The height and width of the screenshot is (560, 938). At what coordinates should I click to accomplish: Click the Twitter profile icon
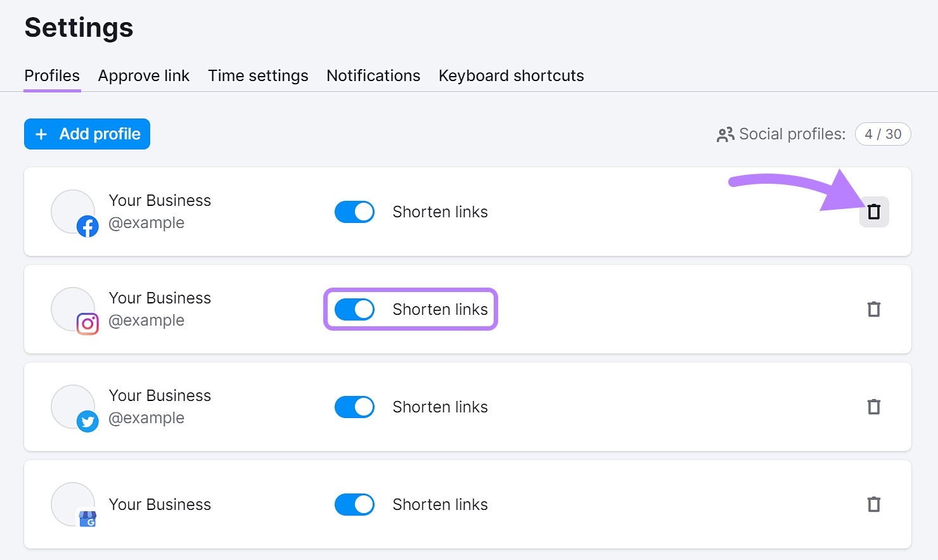point(88,421)
